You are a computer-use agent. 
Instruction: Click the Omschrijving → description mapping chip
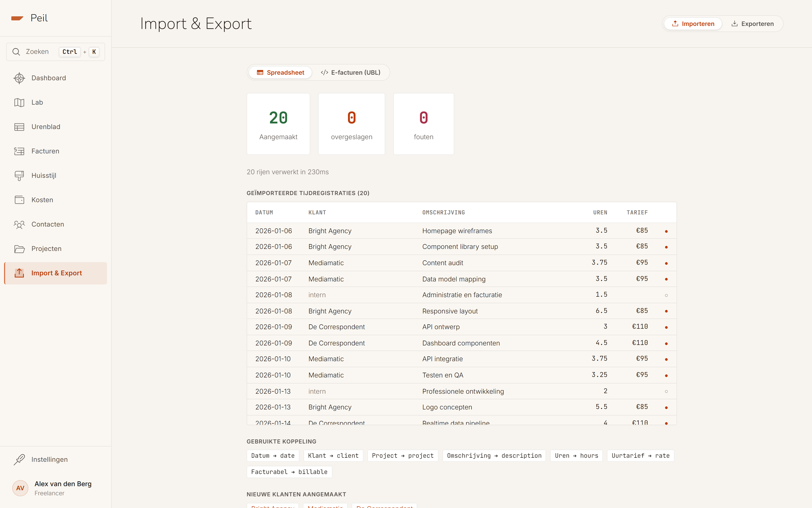[494, 456]
